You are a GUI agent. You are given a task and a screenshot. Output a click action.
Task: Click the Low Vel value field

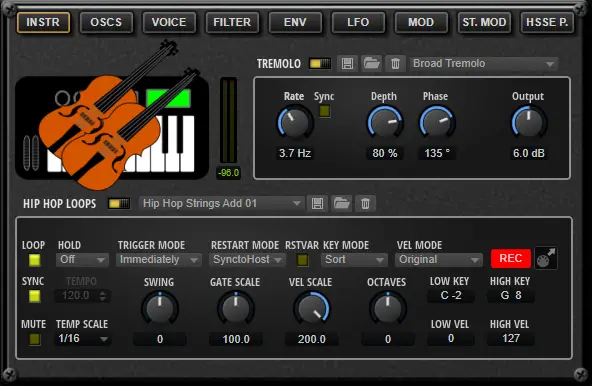coord(450,338)
